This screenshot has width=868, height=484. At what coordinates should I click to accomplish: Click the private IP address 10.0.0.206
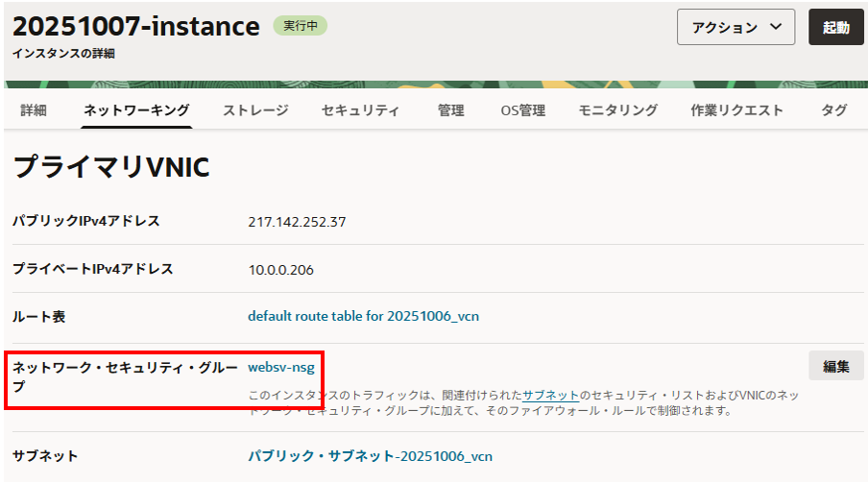click(x=280, y=270)
